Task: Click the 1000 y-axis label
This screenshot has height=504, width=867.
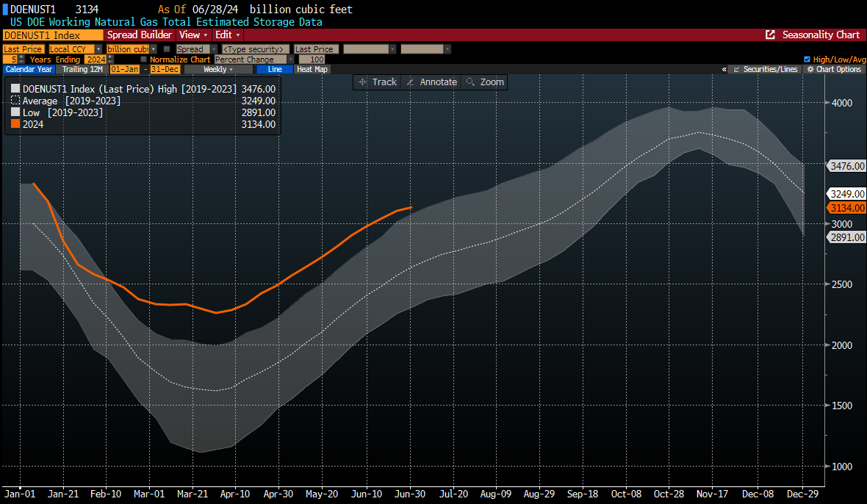Action: (x=842, y=467)
